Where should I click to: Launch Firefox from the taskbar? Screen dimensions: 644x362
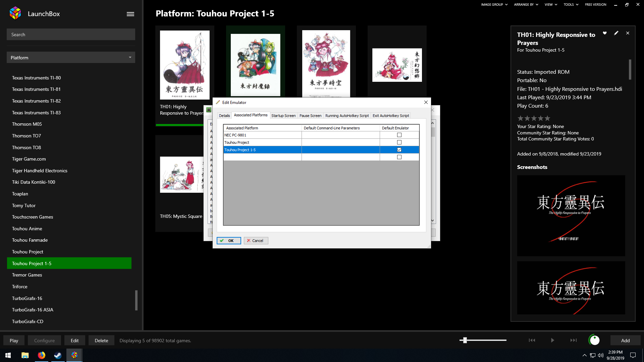[x=42, y=355]
